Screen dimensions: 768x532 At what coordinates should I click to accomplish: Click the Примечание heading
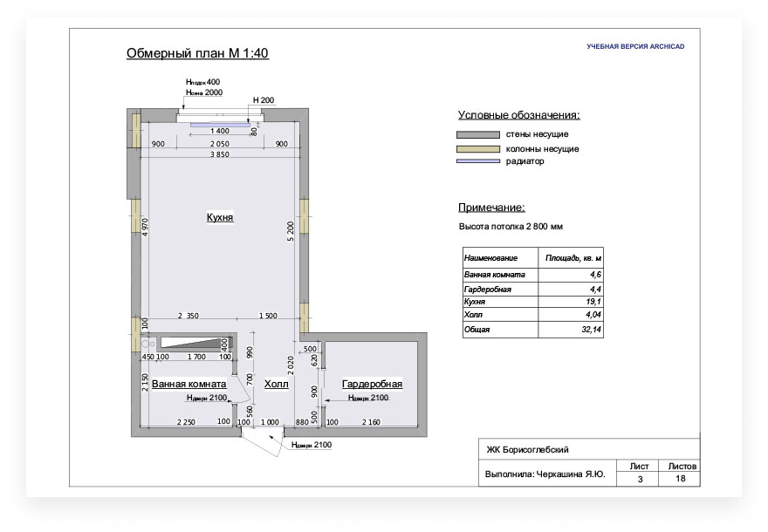pos(491,208)
